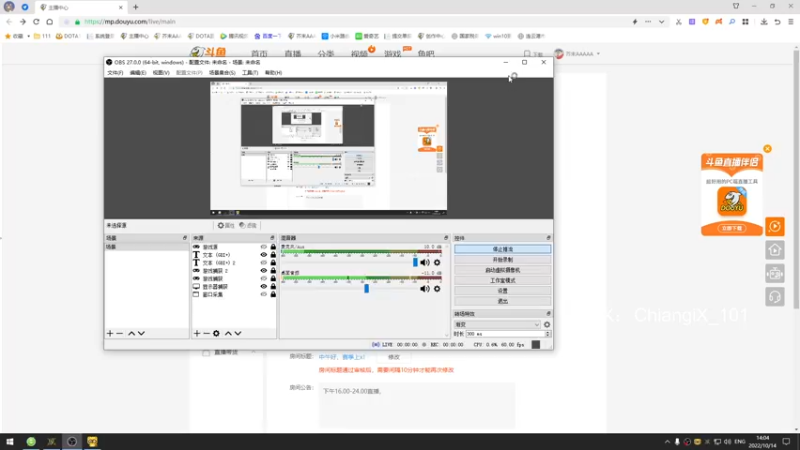Close the 斗鱼直播伴侣 ad with orange X

767,148
